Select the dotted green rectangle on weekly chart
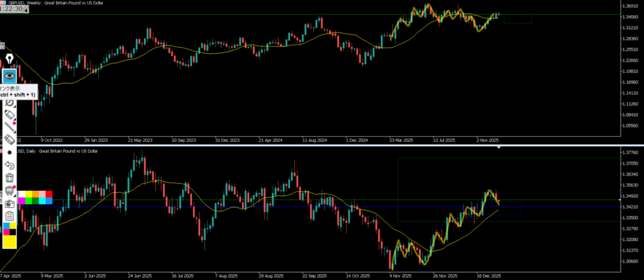Image resolution: width=644 pixels, height=280 pixels. click(518, 19)
